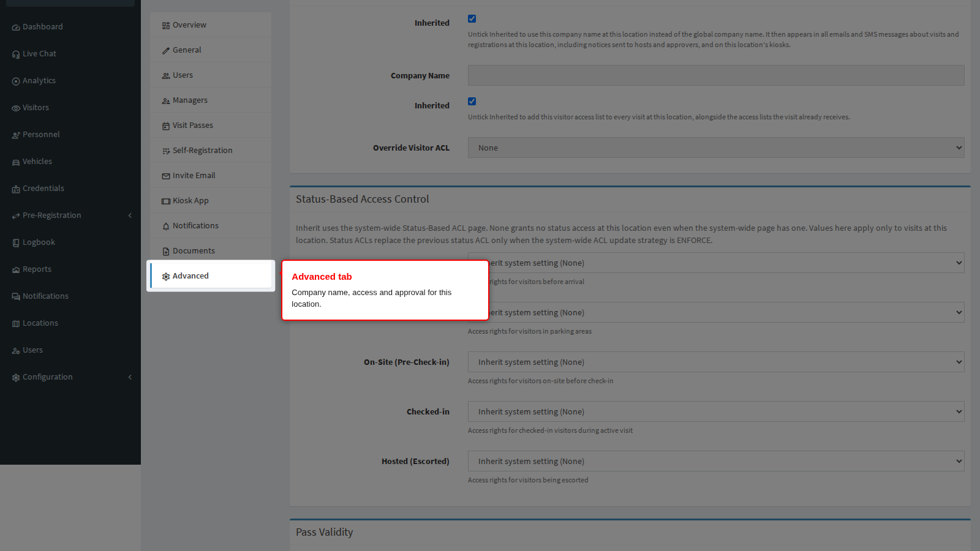Screen dimensions: 980x551
Task: Open Users in the main sidebar
Action: coord(70,350)
